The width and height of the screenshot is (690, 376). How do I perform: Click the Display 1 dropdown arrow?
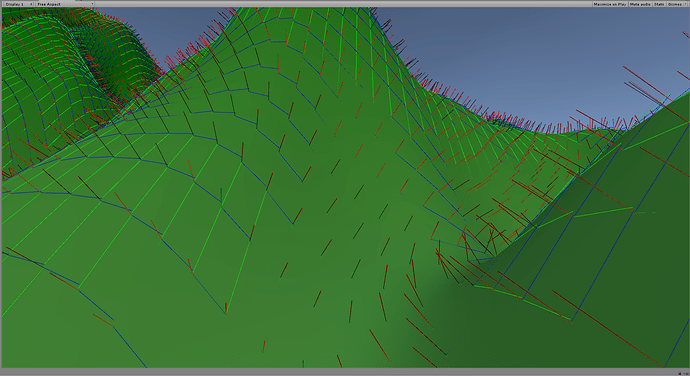point(31,4)
